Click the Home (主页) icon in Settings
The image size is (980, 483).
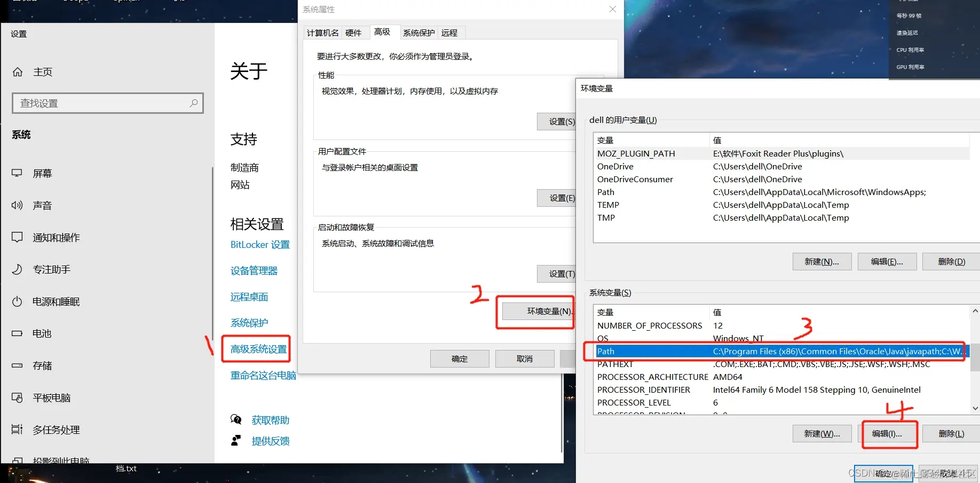tap(18, 72)
